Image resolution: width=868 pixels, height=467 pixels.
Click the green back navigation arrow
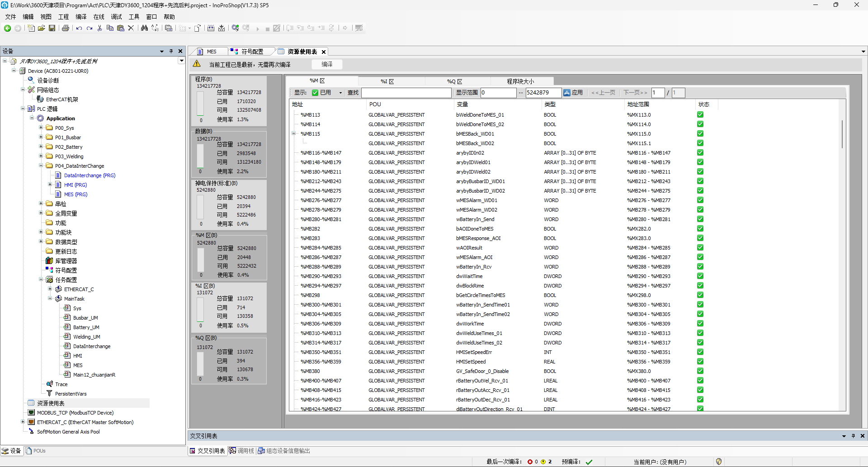pyautogui.click(x=7, y=28)
